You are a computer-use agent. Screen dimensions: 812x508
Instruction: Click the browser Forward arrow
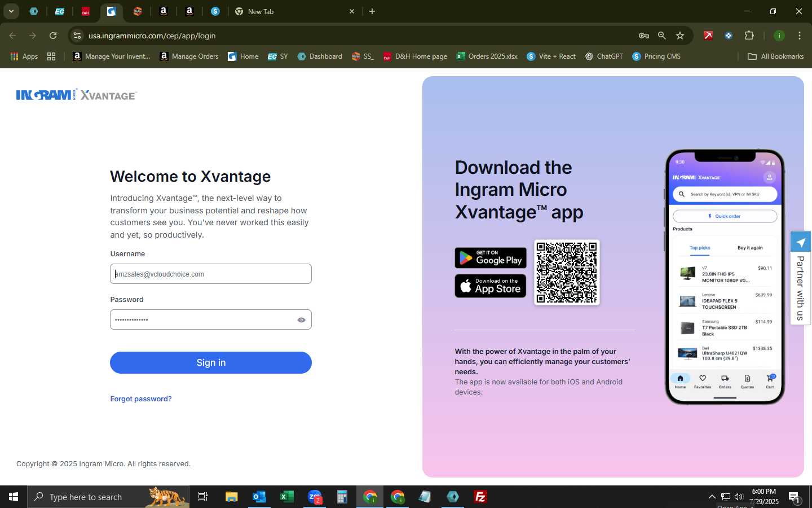[x=33, y=36]
